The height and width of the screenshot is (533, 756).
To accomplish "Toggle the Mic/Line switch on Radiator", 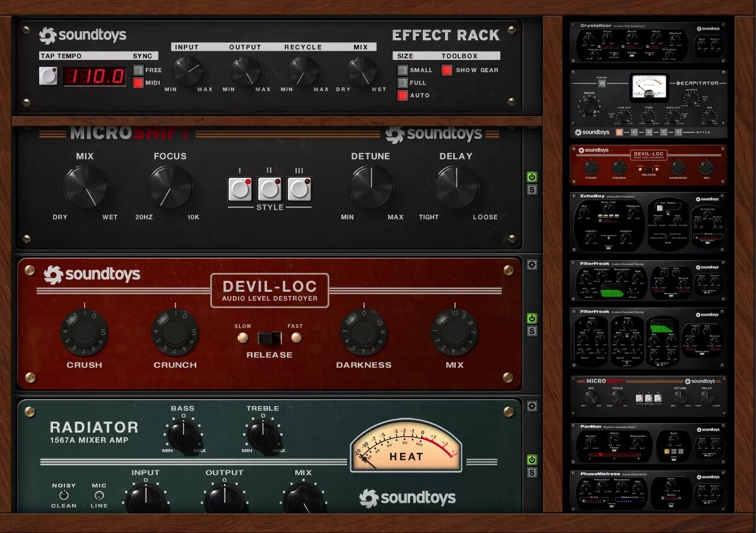I will tap(99, 495).
